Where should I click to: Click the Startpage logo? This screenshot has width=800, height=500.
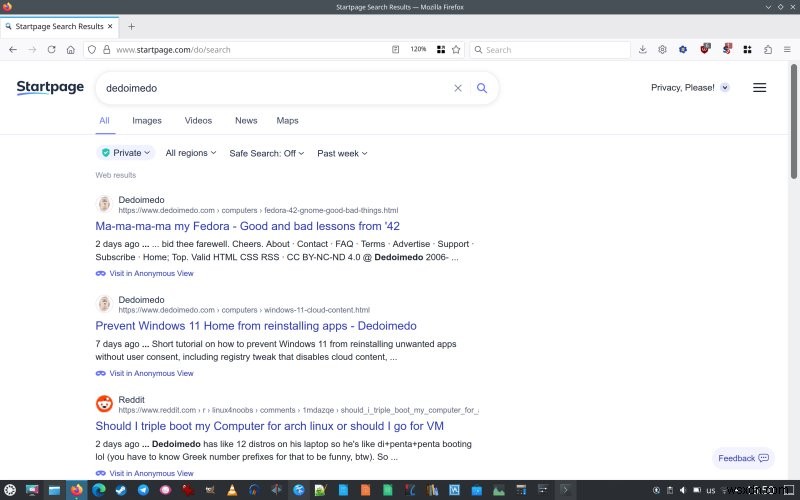click(50, 87)
